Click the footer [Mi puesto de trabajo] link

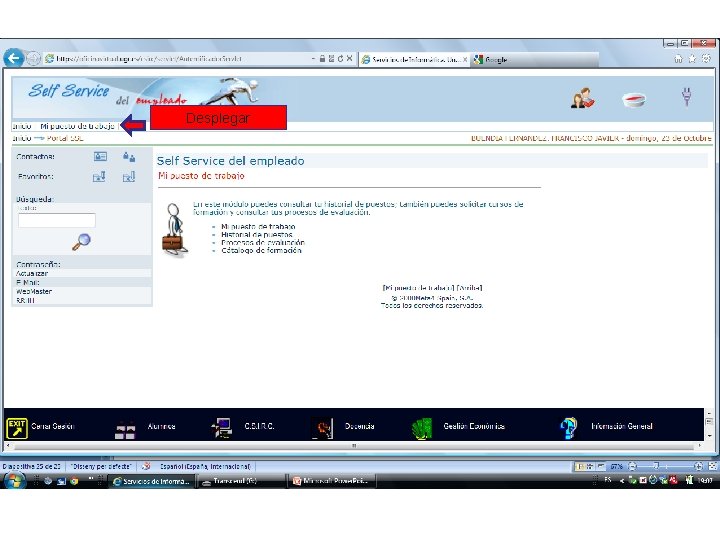(x=418, y=288)
